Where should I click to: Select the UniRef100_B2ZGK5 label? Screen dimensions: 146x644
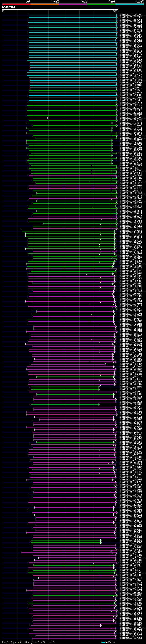tap(131, 60)
